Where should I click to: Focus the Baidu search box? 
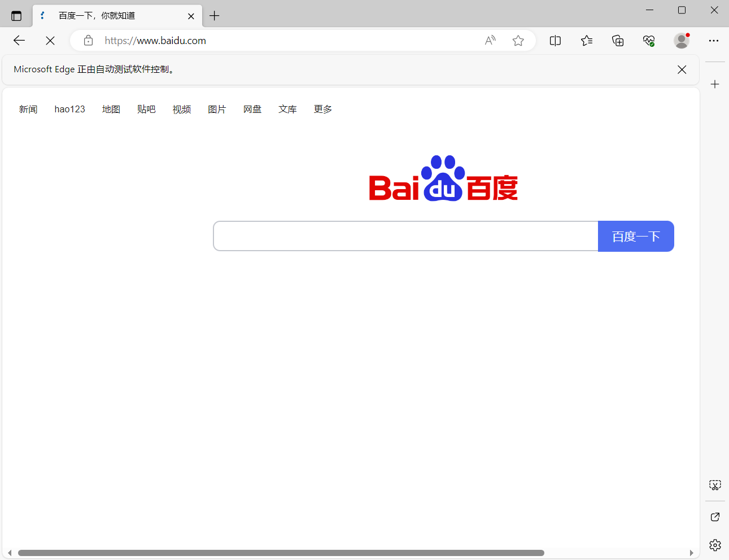(405, 236)
